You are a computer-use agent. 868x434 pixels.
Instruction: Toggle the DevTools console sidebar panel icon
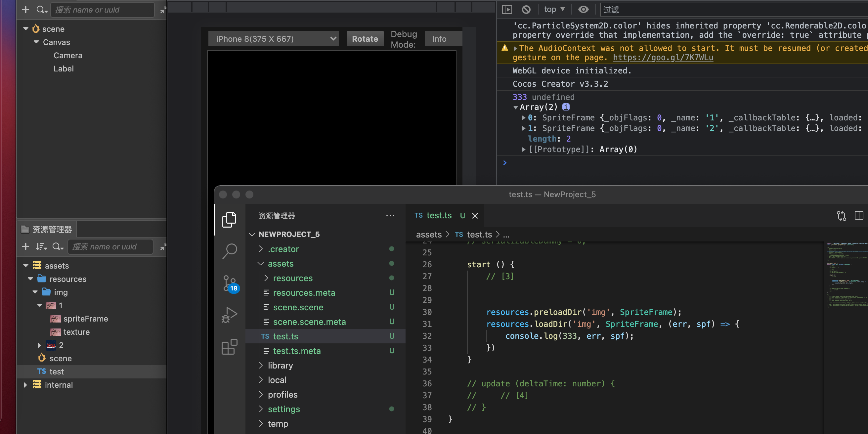point(507,10)
